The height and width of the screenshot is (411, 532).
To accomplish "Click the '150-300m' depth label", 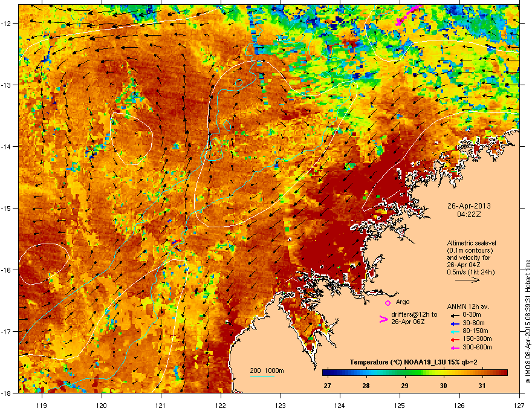I will [477, 338].
